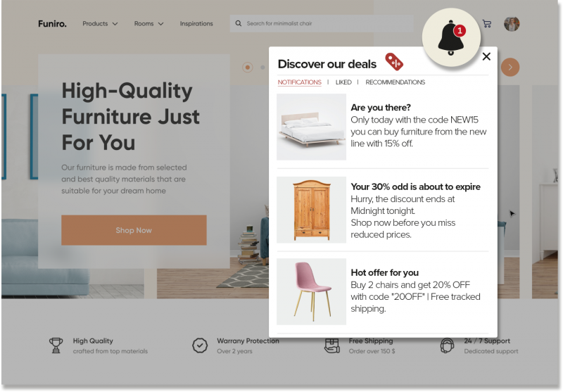Open the Inspirations link
Screen dimensions: 563x392
click(196, 24)
